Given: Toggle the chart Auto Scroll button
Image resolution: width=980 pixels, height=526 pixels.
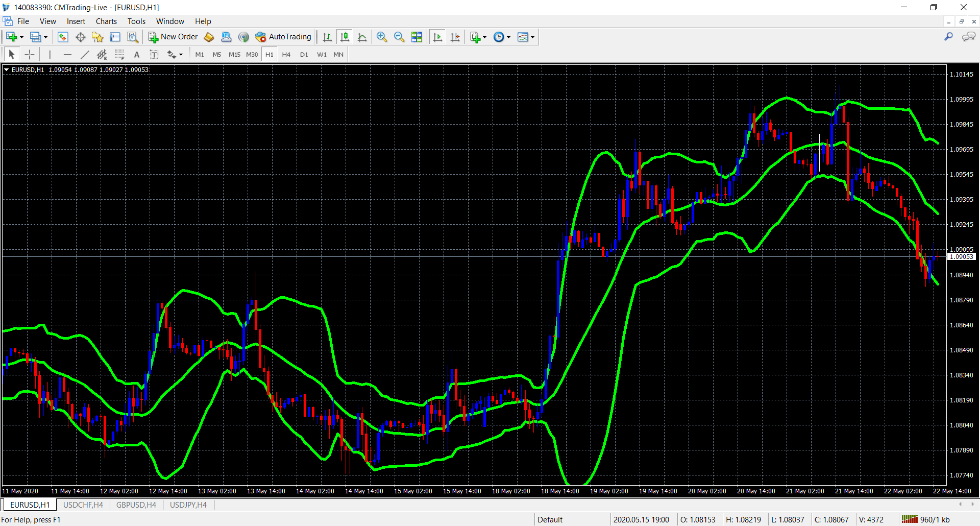Looking at the screenshot, I should [437, 37].
